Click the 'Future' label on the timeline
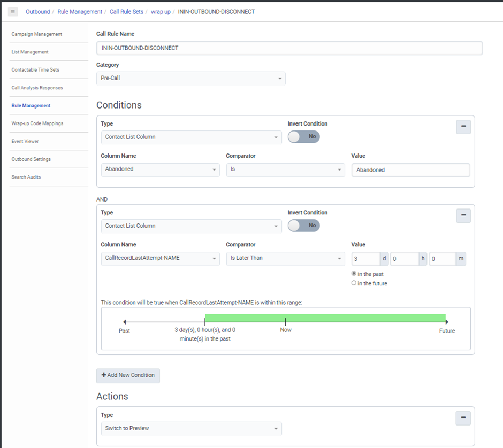Viewport: 503px width, 448px height. pos(447,331)
